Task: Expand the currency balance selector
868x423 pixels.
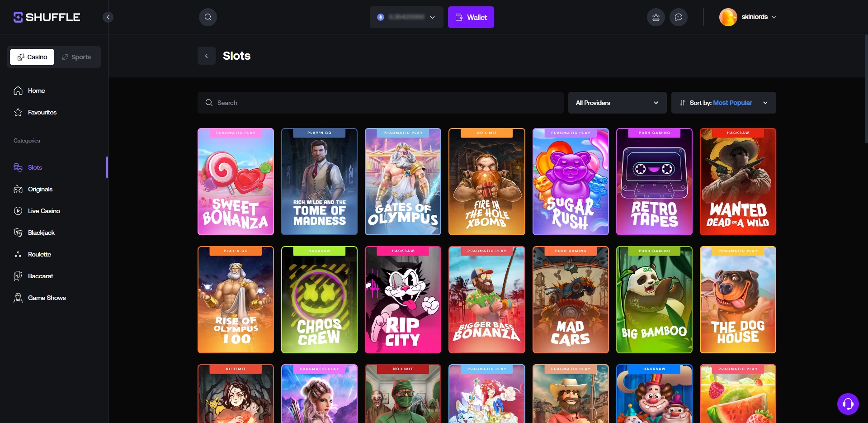Action: (406, 17)
